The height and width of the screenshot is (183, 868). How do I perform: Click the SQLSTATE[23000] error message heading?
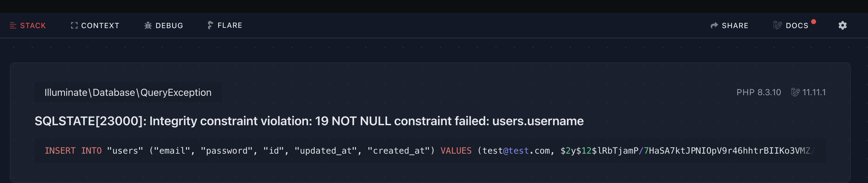click(309, 121)
